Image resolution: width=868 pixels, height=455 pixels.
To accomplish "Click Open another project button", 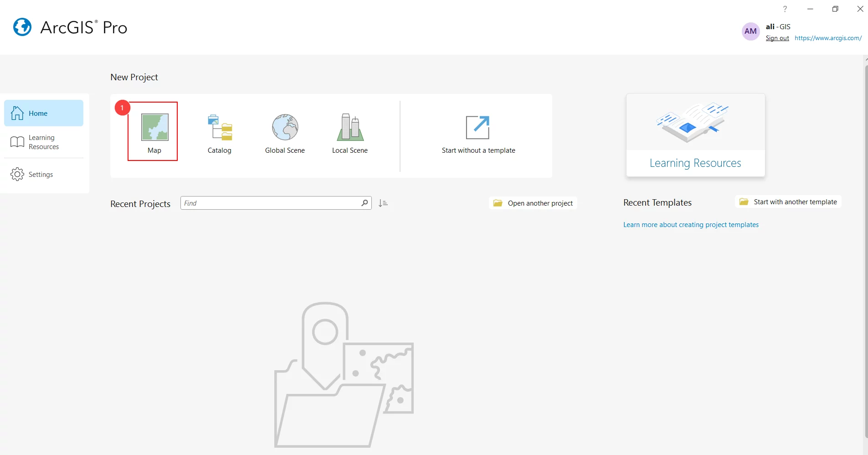I will coord(533,203).
